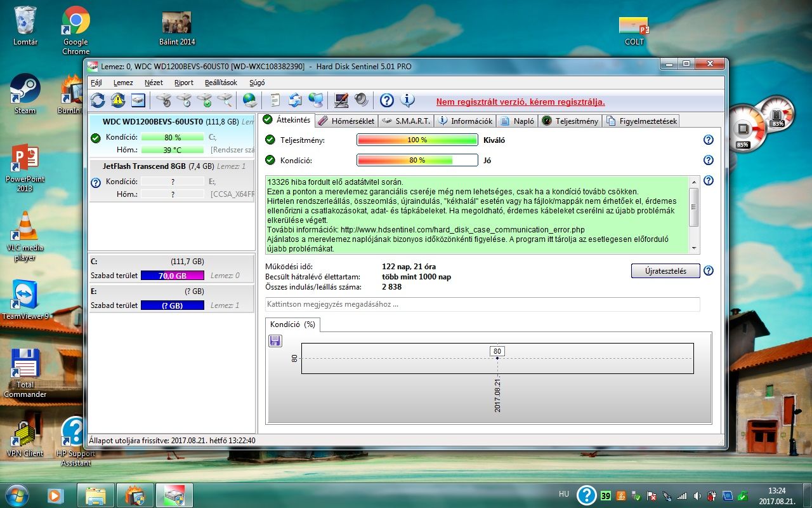This screenshot has height=508, width=812.
Task: Select JetFlash Transcend 8GB disk in list
Action: coord(172,180)
